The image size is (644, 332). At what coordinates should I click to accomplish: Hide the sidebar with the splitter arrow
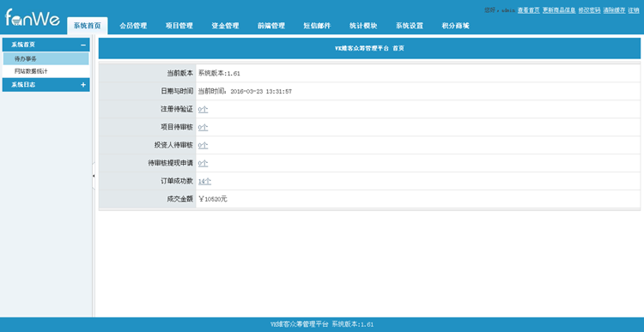94,176
